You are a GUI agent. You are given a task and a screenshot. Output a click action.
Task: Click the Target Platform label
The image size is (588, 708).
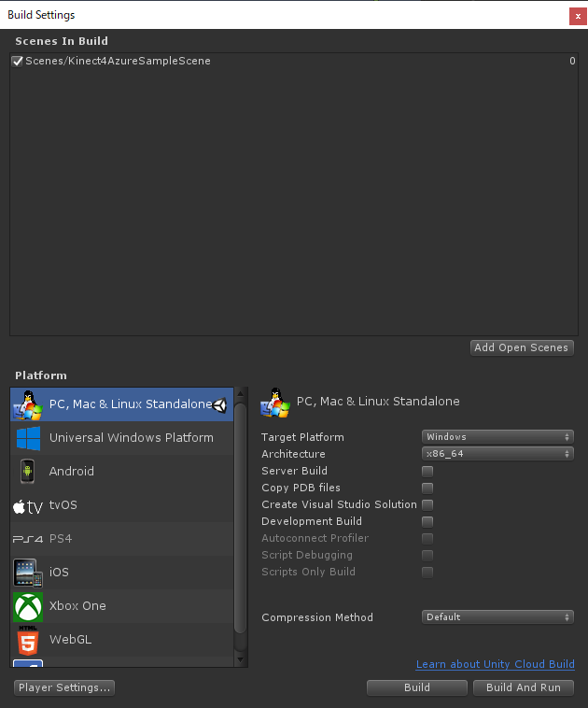coord(302,437)
